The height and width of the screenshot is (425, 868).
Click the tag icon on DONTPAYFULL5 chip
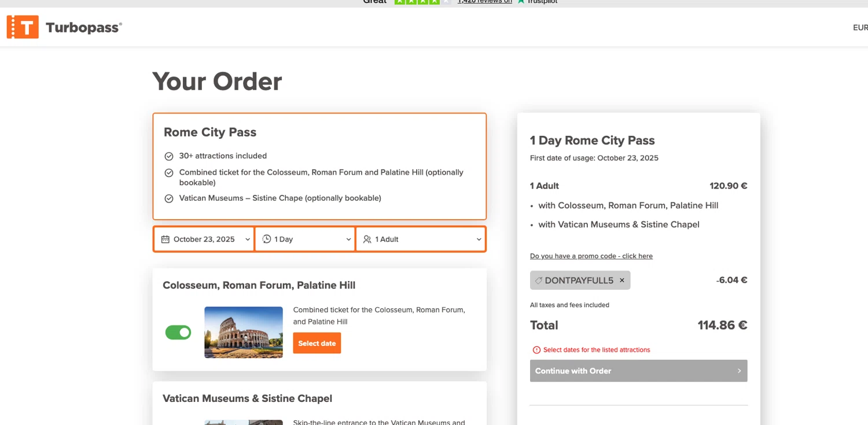pos(539,280)
